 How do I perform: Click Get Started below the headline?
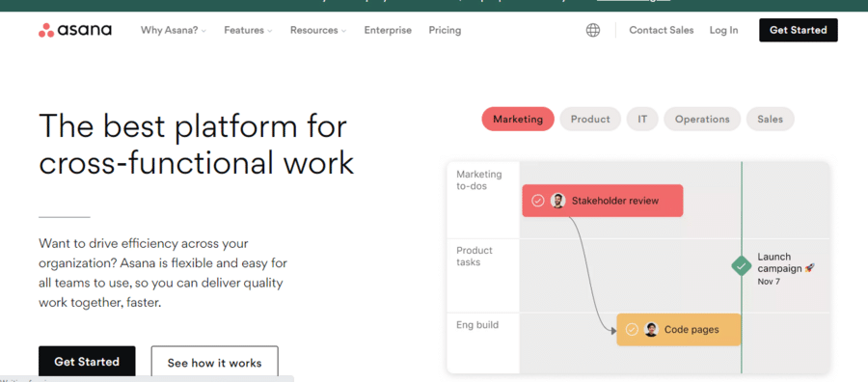[87, 362]
